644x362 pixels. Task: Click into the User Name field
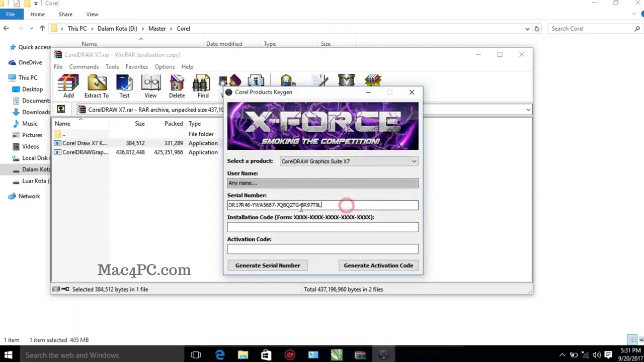click(323, 183)
